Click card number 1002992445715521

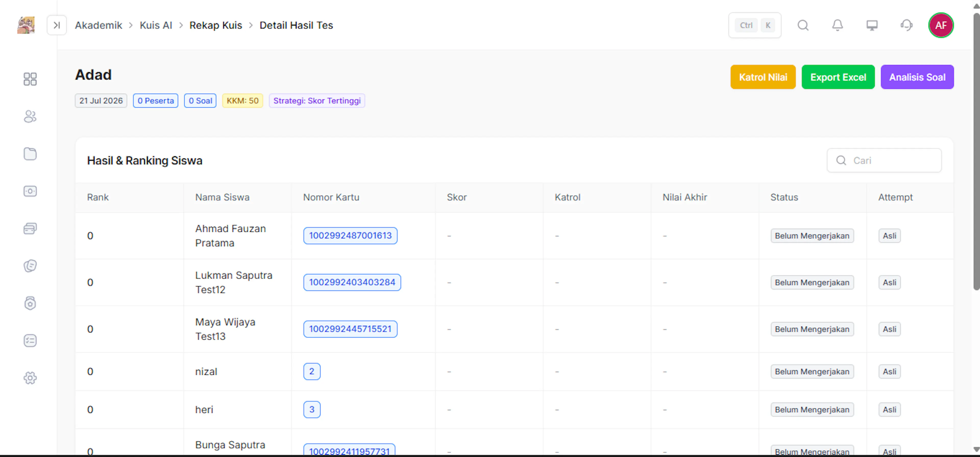[x=350, y=329]
